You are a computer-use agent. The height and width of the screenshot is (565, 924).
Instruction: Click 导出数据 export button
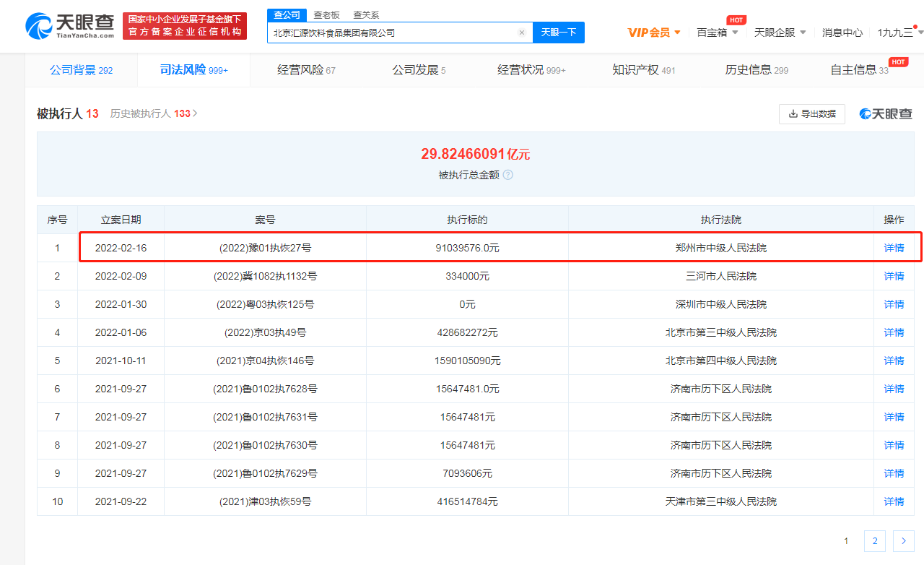point(812,113)
